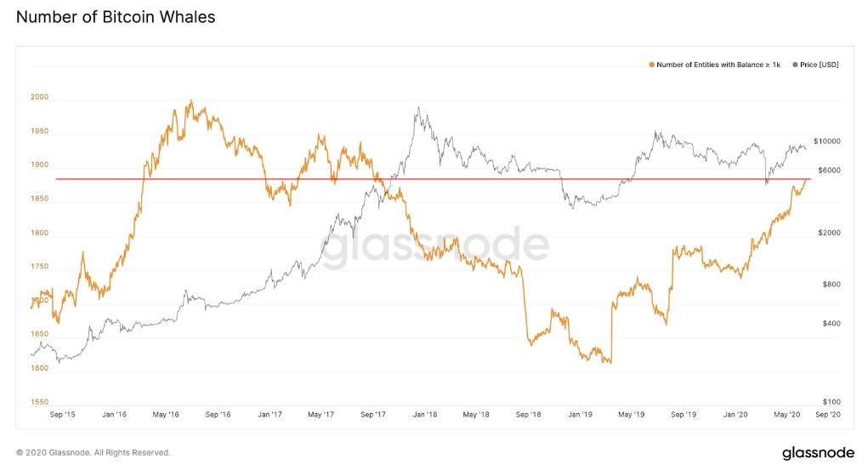Click the 1550 left axis value

[39, 402]
